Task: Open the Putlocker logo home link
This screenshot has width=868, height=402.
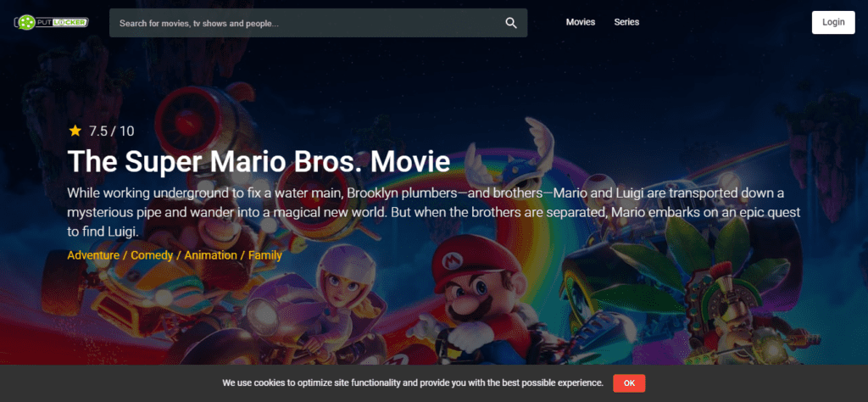Action: [x=51, y=22]
